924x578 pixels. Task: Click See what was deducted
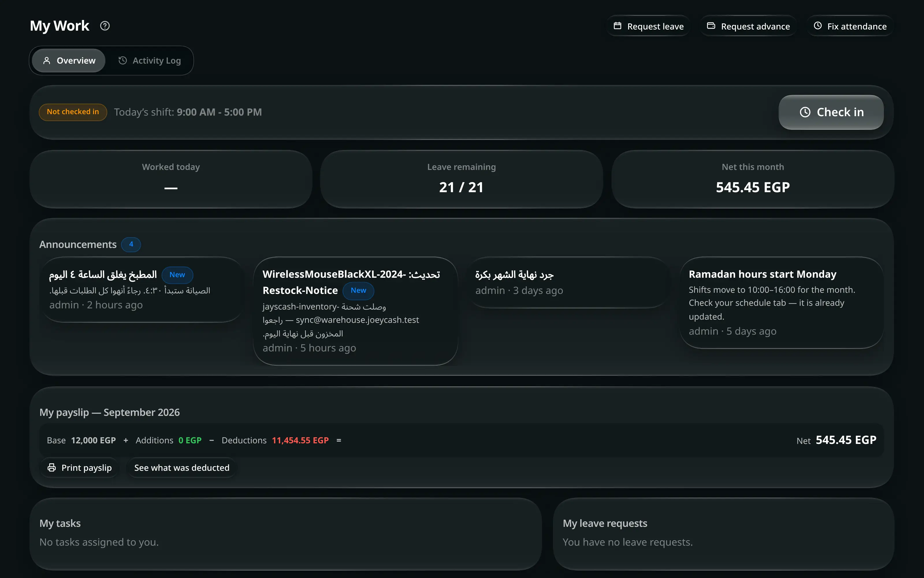(182, 468)
